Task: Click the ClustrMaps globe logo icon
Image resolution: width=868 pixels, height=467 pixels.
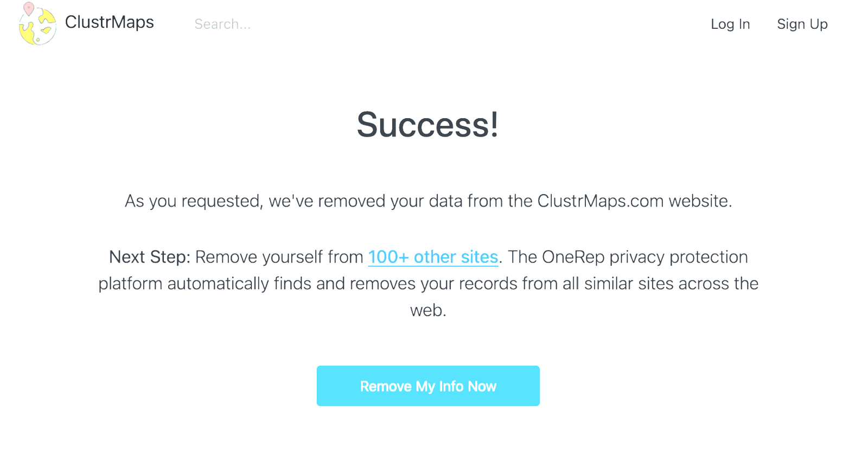Action: point(38,27)
